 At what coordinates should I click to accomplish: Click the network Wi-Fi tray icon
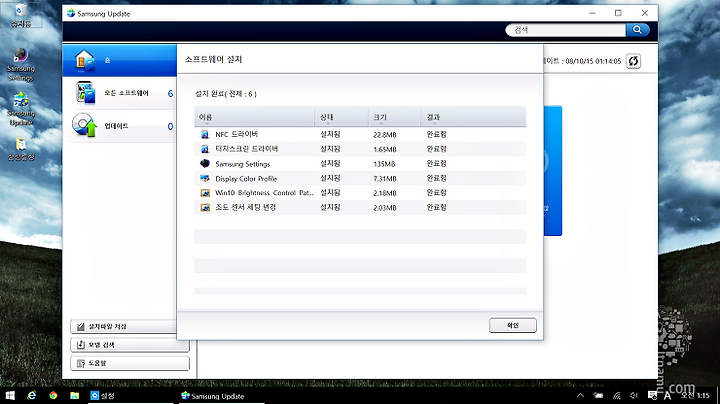tap(616, 395)
